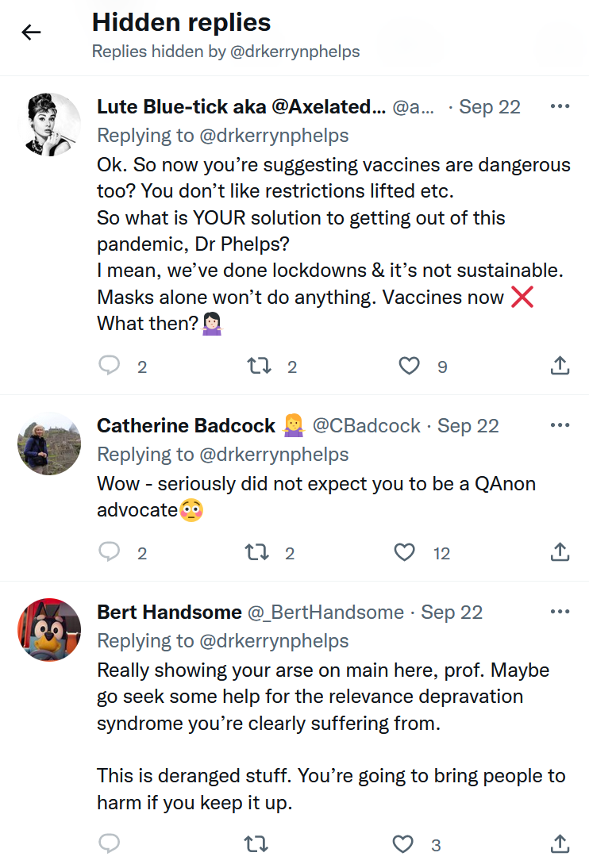Open more options on Catherine Badcock's tweet
The height and width of the screenshot is (868, 589).
click(x=560, y=426)
